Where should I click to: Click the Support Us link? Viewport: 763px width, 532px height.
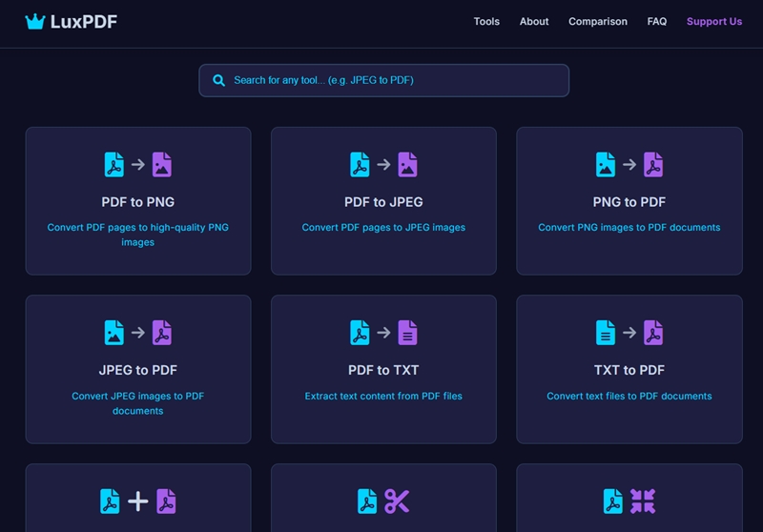[x=713, y=22]
